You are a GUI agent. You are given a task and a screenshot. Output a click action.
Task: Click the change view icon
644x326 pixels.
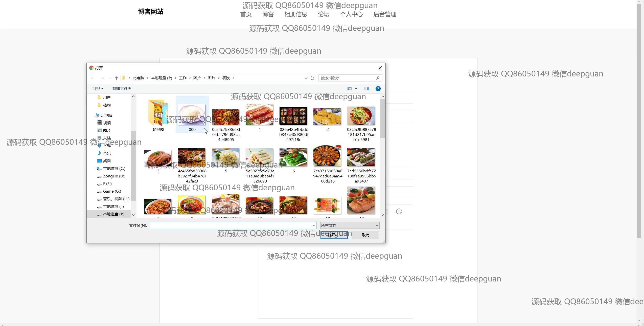click(349, 89)
